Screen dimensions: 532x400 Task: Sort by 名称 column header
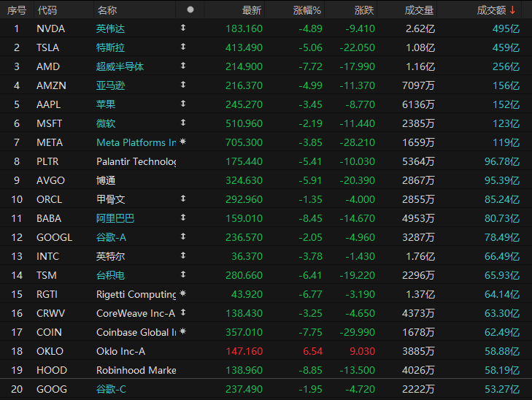(x=107, y=10)
